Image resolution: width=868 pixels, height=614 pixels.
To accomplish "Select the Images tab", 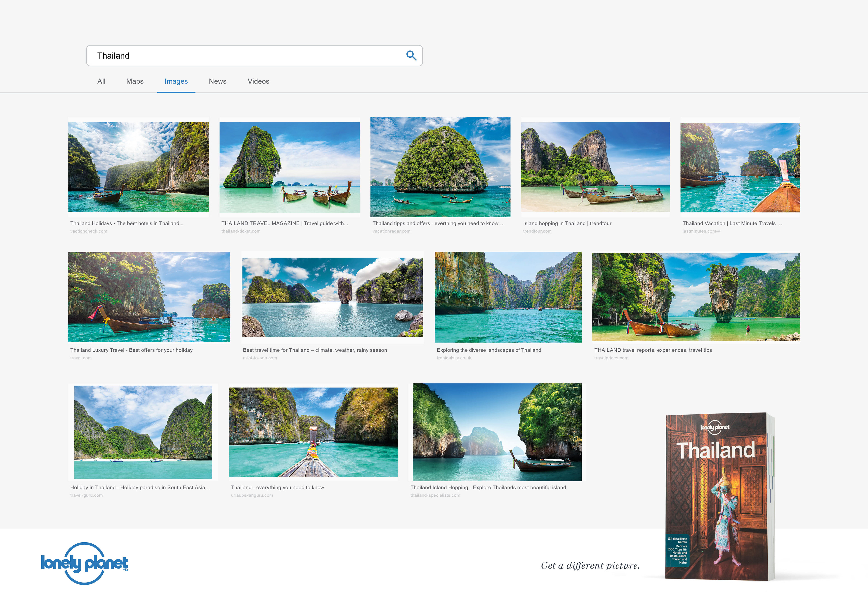I will click(176, 81).
